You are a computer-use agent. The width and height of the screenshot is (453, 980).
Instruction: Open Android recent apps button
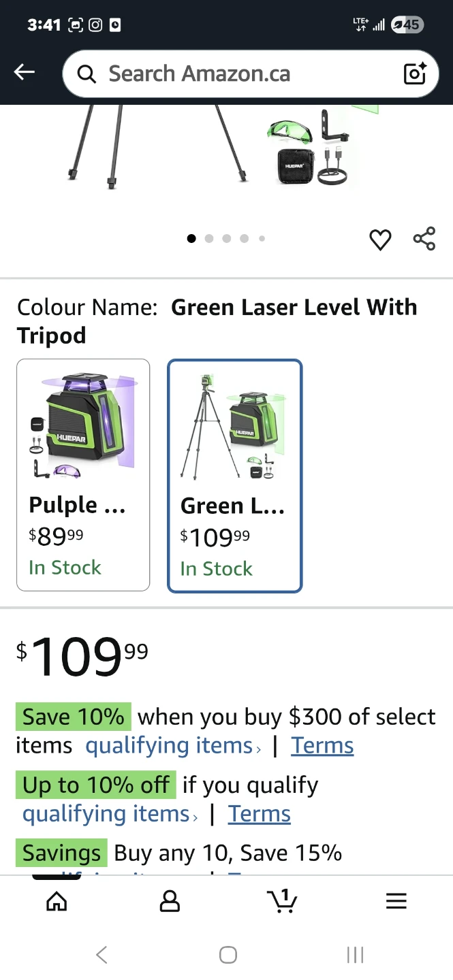[355, 955]
